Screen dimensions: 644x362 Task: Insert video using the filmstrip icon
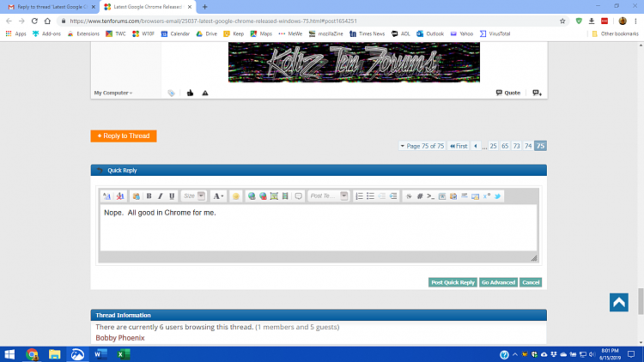[285, 196]
